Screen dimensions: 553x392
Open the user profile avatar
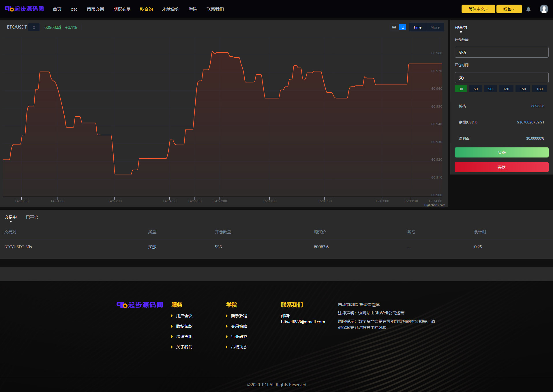pos(544,9)
